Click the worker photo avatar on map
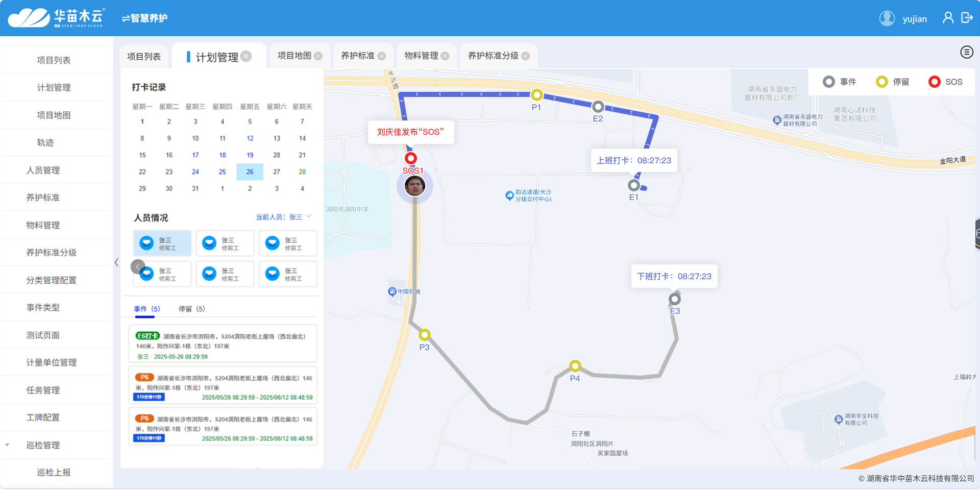 (x=414, y=186)
